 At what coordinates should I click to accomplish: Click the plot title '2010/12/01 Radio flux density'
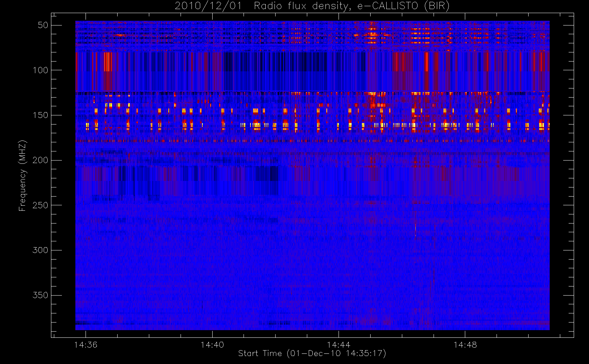[312, 6]
